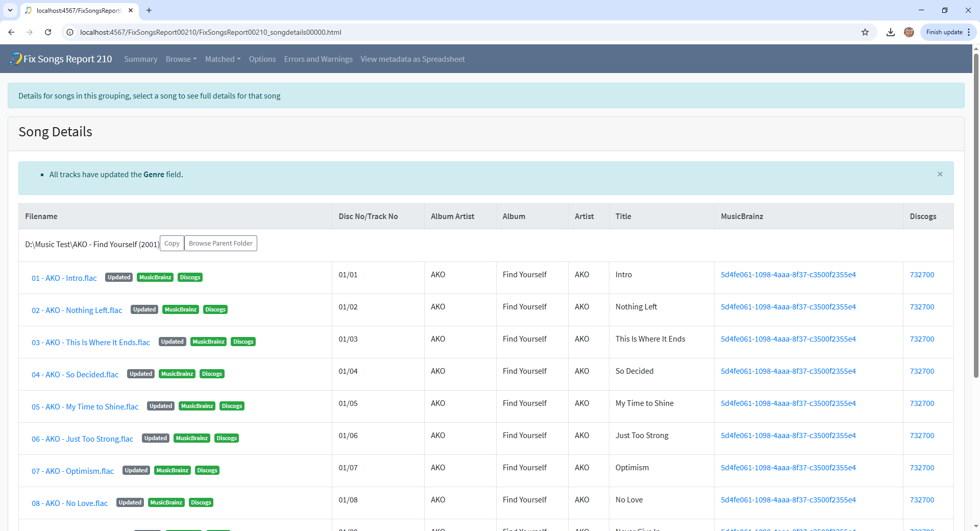The width and height of the screenshot is (980, 531).
Task: Click the back navigation arrow
Action: pos(11,32)
